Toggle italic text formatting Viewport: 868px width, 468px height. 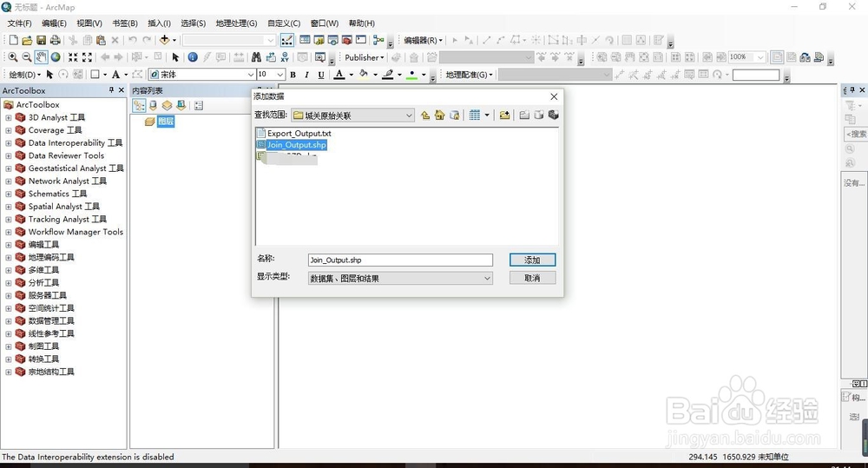pos(306,74)
